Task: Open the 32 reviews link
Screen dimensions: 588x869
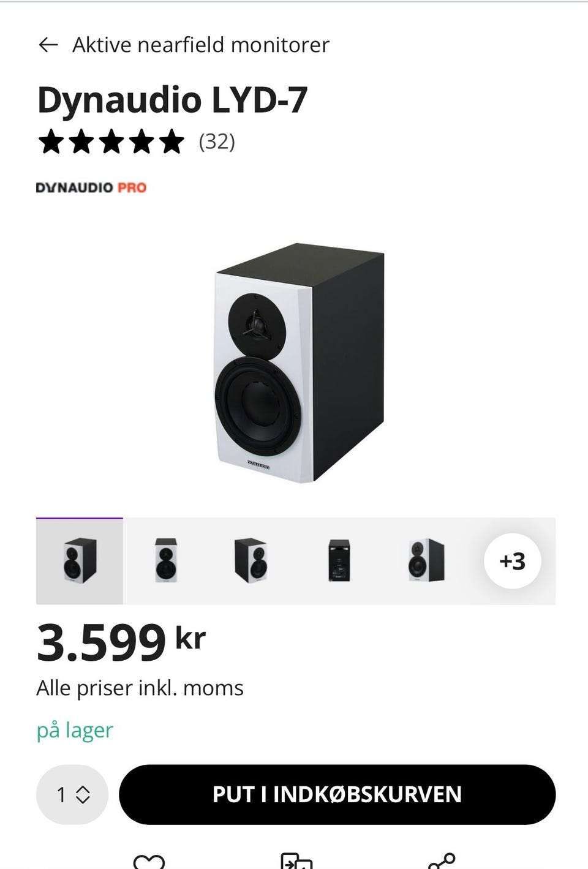Action: click(217, 141)
